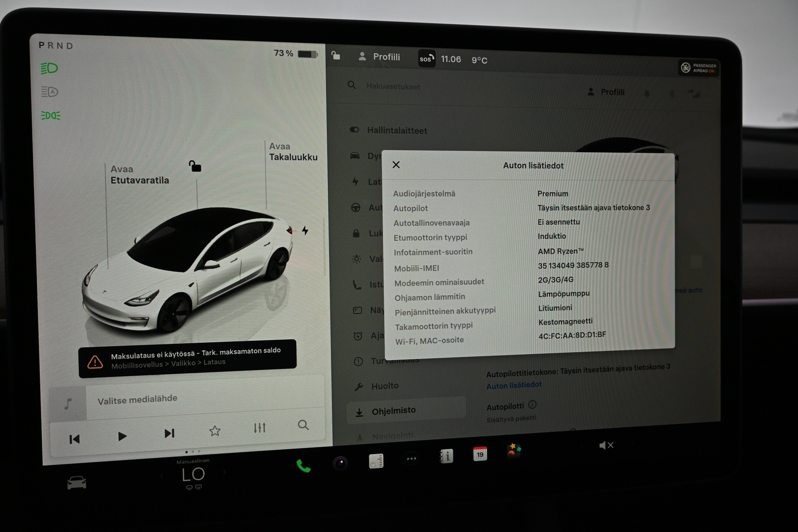This screenshot has height=532, width=798.
Task: Click the Hakuasetukset search field
Action: click(x=393, y=86)
